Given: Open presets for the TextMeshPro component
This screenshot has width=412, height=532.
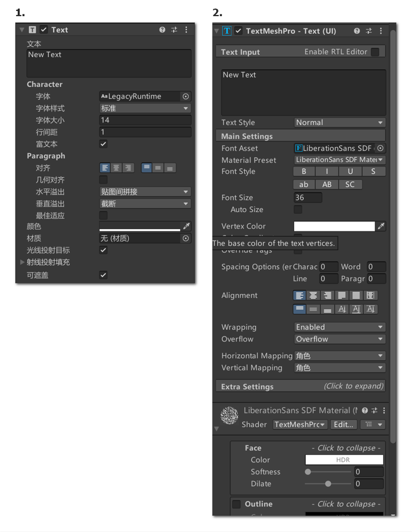Looking at the screenshot, I should (x=369, y=31).
